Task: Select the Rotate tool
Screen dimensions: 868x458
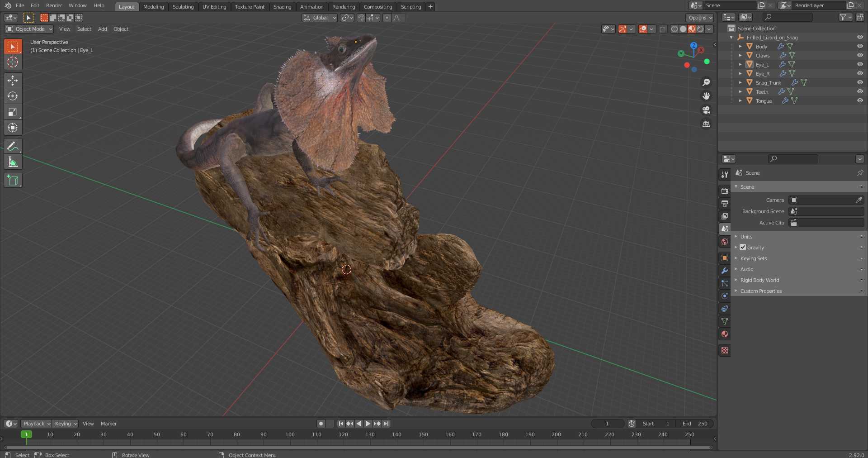Action: pyautogui.click(x=13, y=96)
